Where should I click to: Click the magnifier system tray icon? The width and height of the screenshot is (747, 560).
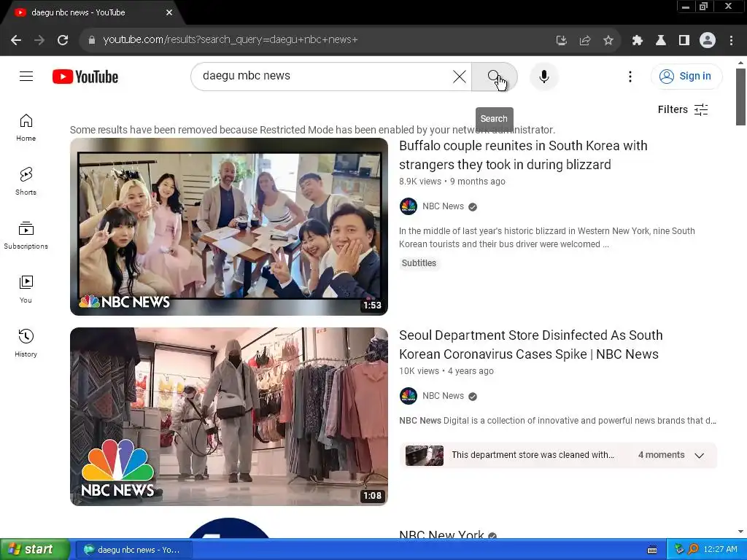(693, 550)
